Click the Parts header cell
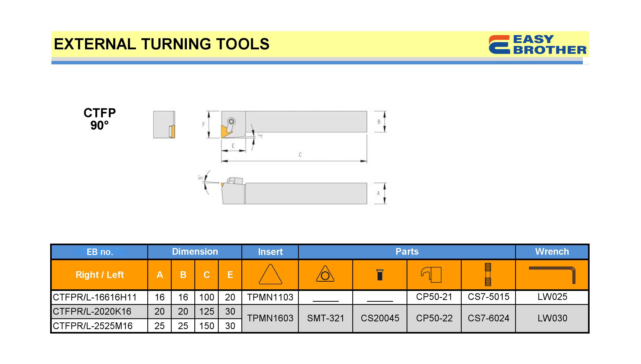The width and height of the screenshot is (641, 364). [x=407, y=252]
